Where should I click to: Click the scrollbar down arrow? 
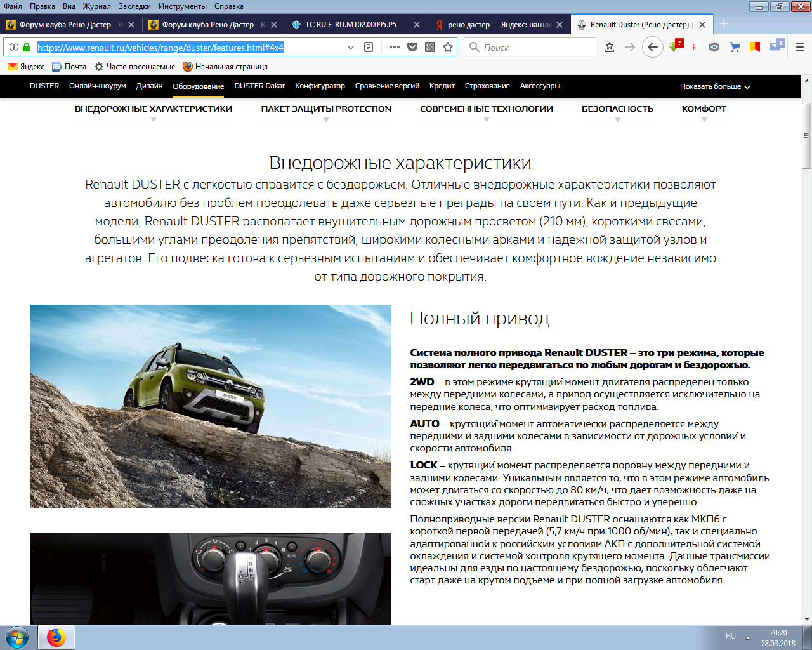click(x=807, y=619)
